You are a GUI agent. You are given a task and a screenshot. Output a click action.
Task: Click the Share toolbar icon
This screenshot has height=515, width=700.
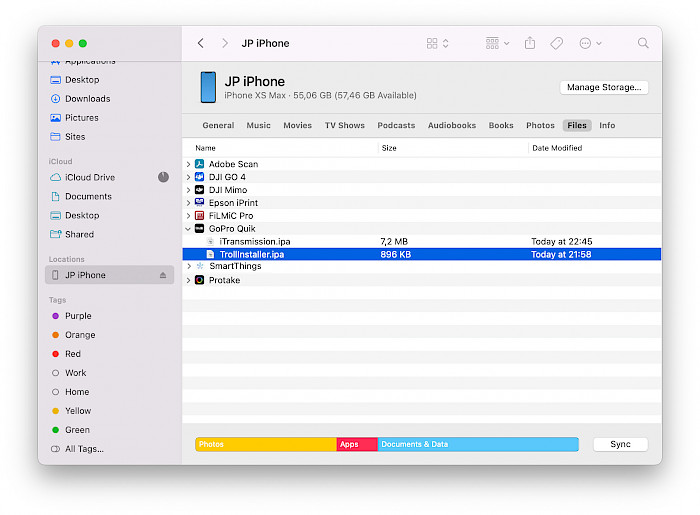tap(530, 43)
